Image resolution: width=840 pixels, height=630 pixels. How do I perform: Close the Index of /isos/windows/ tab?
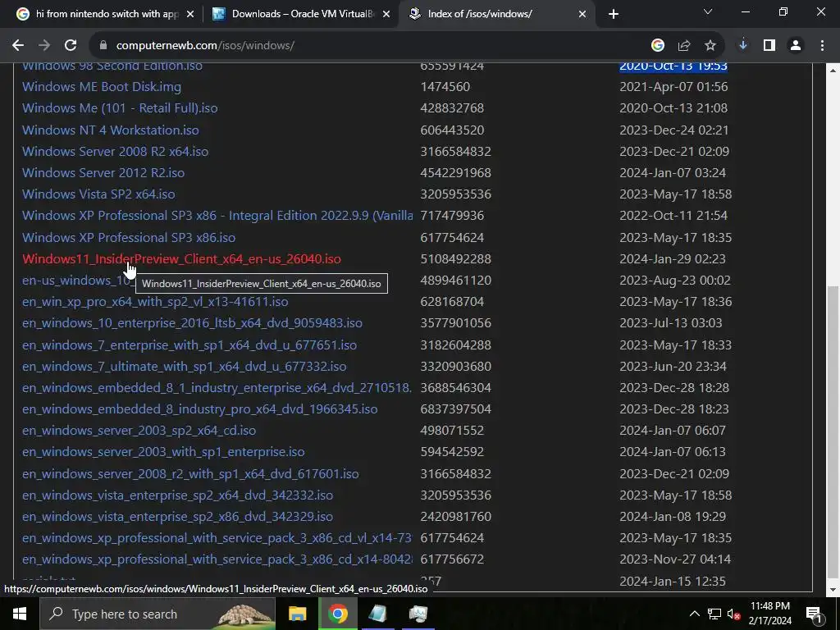[x=582, y=14]
